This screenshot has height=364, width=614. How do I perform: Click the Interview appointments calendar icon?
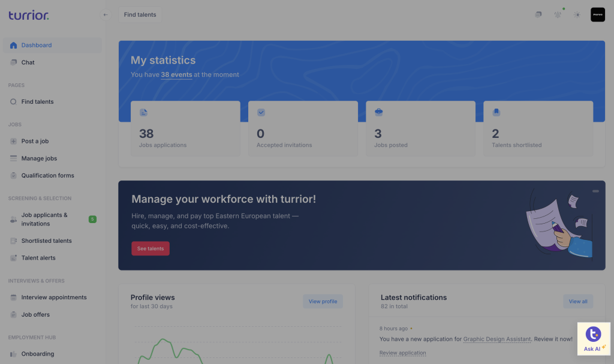point(13,297)
